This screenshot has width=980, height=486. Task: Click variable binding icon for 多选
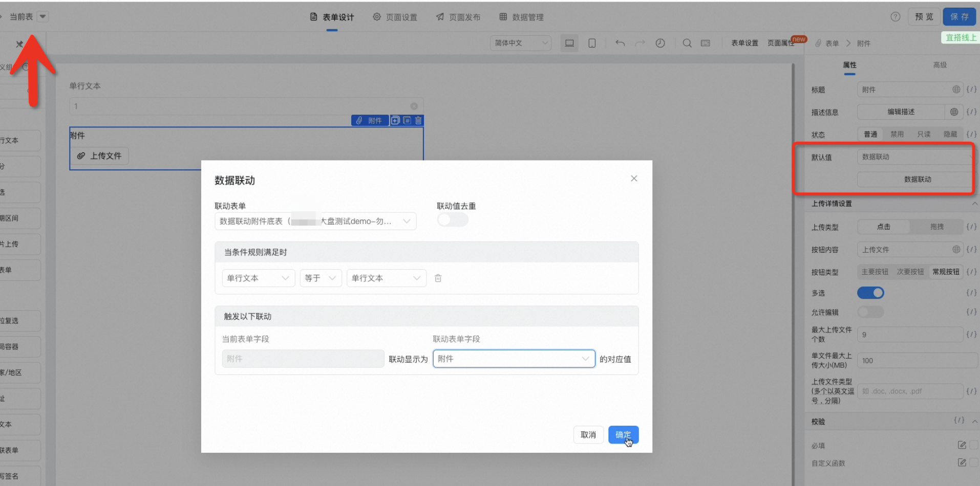[971, 293]
